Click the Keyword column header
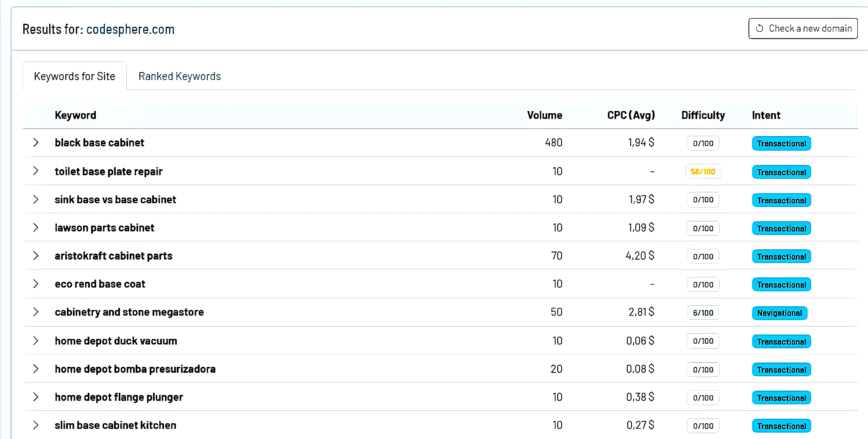 tap(75, 115)
